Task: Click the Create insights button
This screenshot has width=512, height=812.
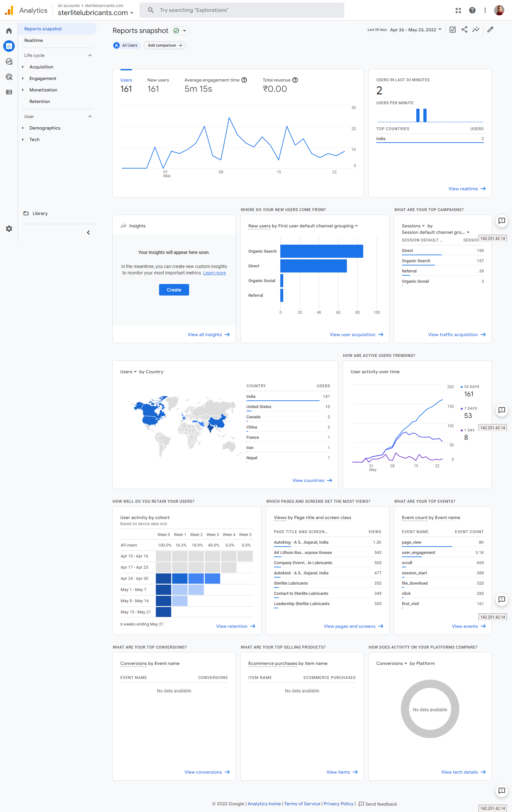Action: 174,290
